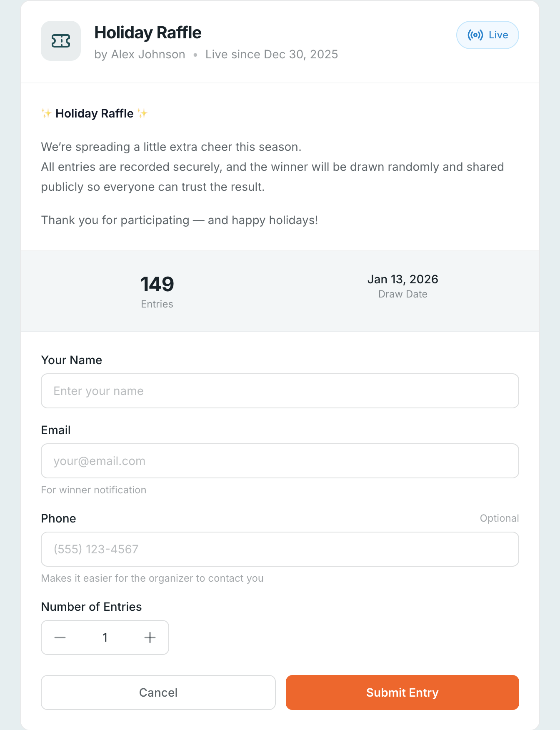Click the Optional label beside Phone
Image resolution: width=560 pixels, height=730 pixels.
[x=499, y=518]
